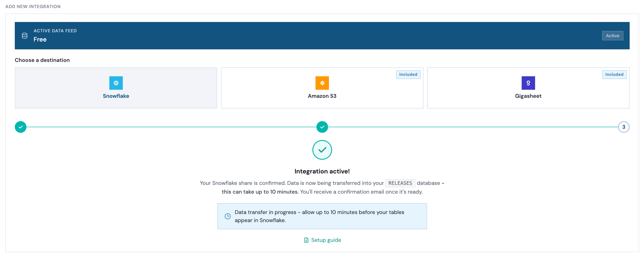Screen dimensions: 644x258
Task: Click the Choose a destination label
Action: tap(42, 60)
